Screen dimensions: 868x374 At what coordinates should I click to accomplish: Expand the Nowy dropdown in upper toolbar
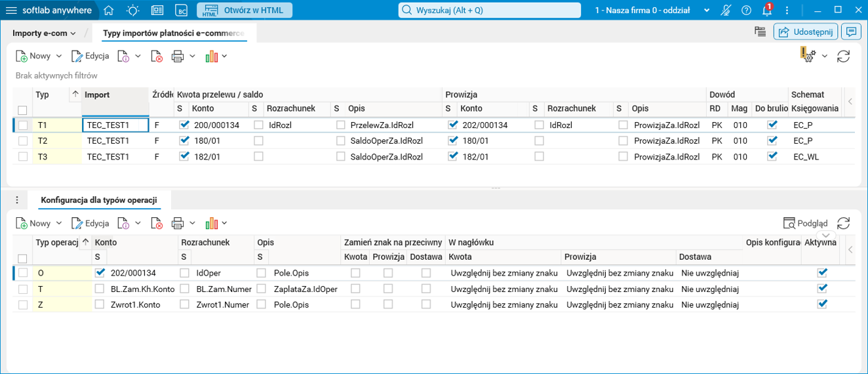pos(59,56)
